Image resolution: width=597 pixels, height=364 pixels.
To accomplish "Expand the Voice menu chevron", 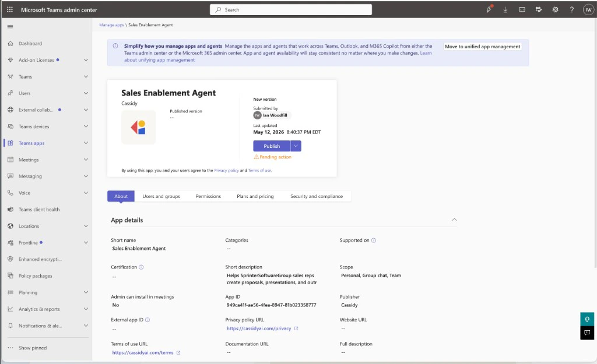I will [x=86, y=193].
